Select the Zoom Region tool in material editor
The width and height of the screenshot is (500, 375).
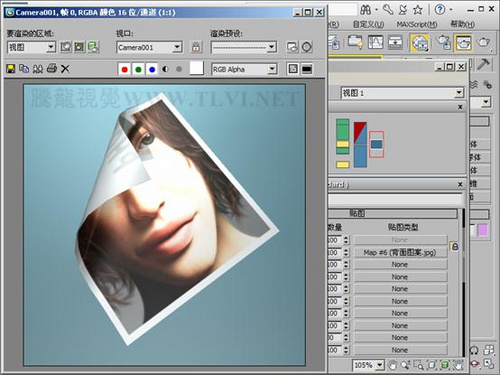[418, 365]
